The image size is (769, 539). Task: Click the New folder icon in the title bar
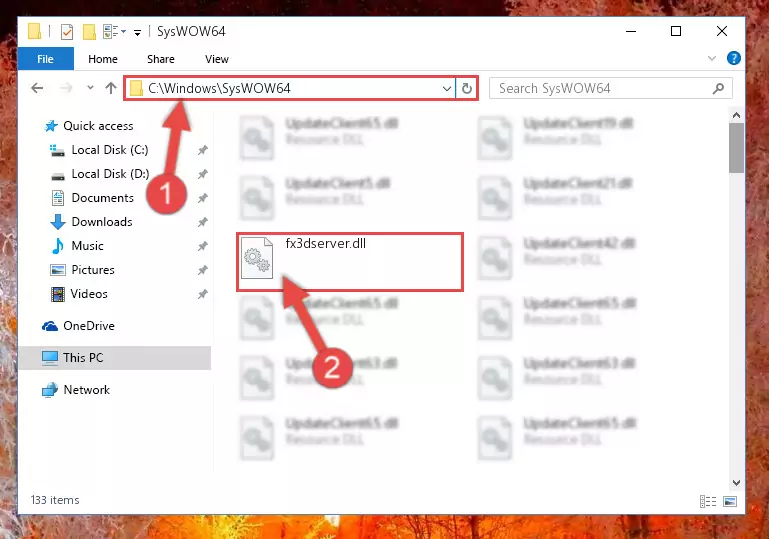pyautogui.click(x=89, y=32)
